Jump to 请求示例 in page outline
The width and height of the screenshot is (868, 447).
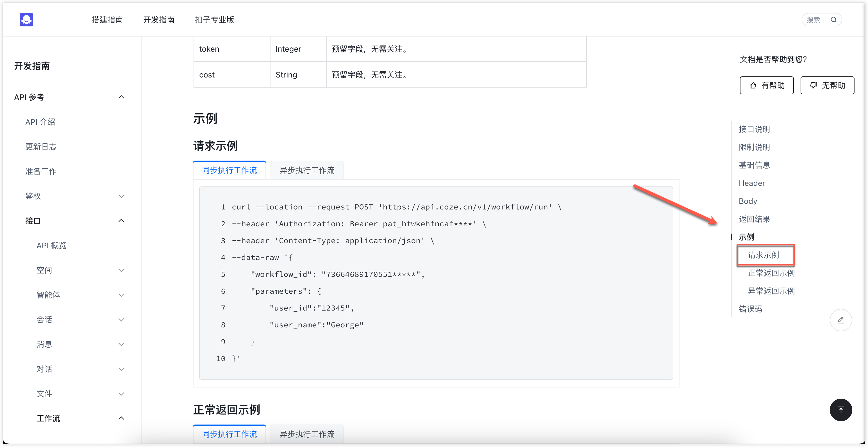point(763,255)
